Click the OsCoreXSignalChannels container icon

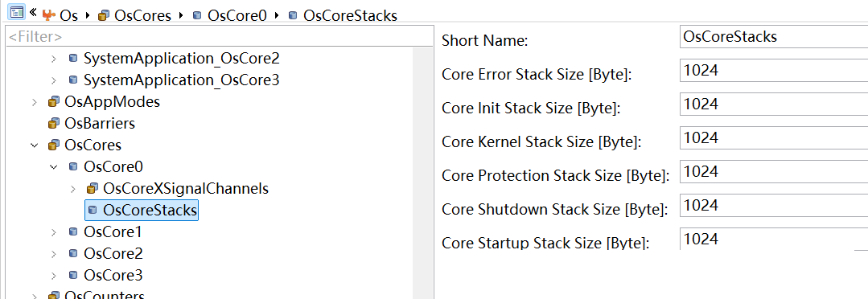pos(93,188)
